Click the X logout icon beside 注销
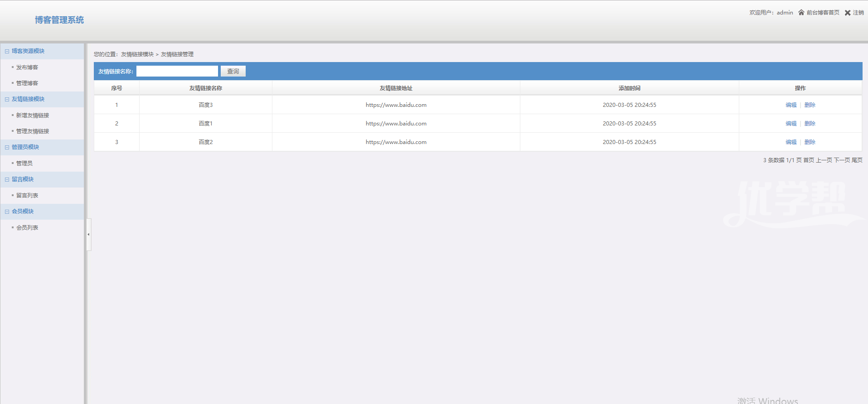 click(x=847, y=13)
